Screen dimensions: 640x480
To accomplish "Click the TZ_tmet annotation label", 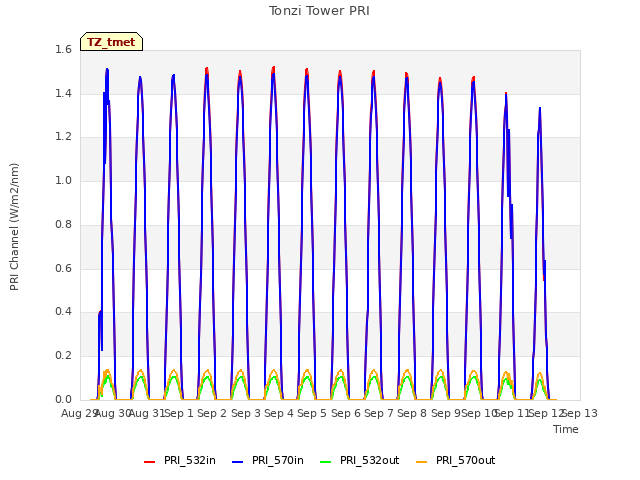I will [111, 42].
